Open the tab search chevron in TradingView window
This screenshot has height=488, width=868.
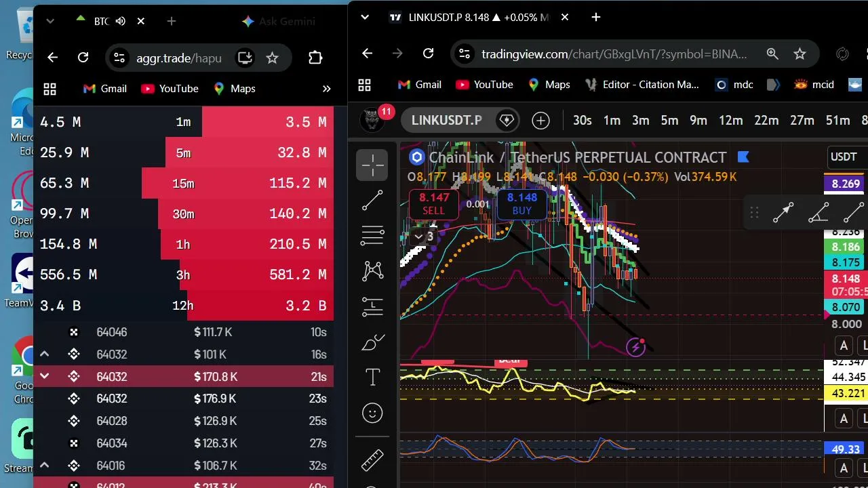point(365,17)
